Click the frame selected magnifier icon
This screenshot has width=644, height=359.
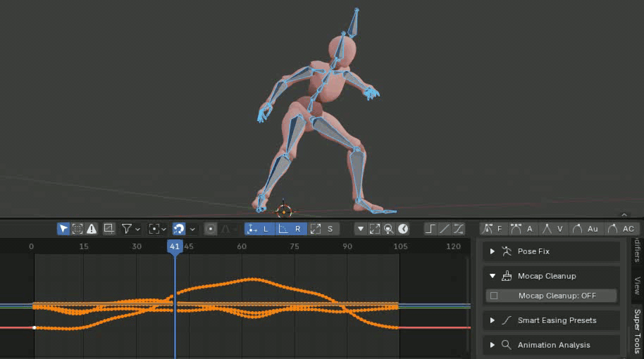388,229
